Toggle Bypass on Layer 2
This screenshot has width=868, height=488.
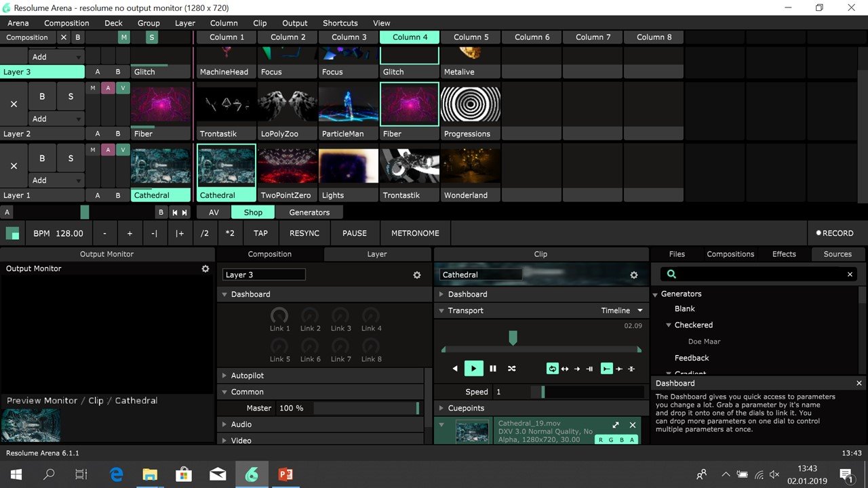tap(42, 97)
